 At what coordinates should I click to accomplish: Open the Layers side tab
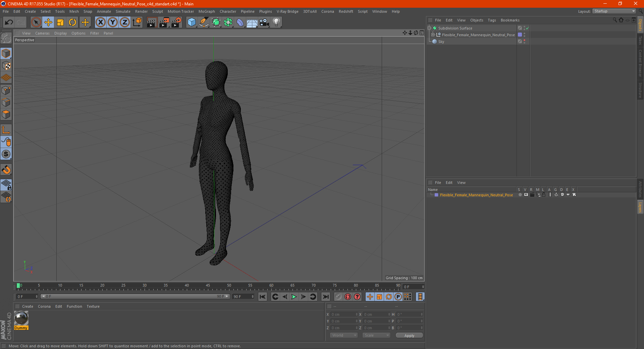(640, 207)
